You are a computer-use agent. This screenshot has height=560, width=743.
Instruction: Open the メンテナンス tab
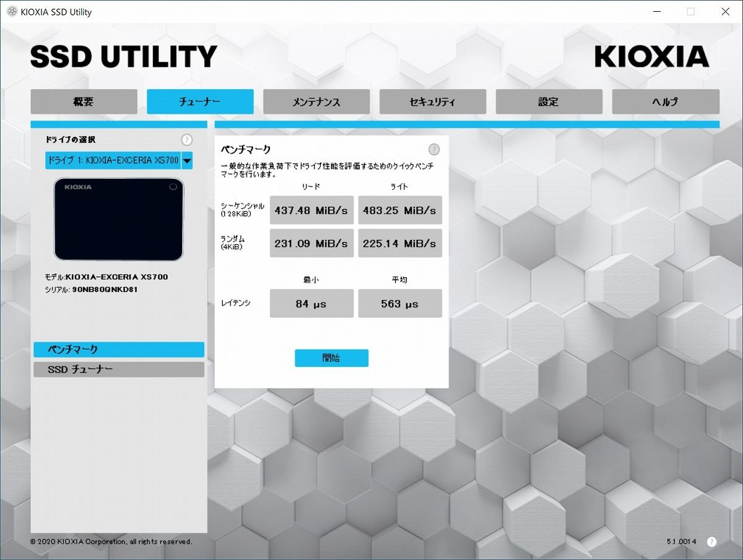[316, 102]
